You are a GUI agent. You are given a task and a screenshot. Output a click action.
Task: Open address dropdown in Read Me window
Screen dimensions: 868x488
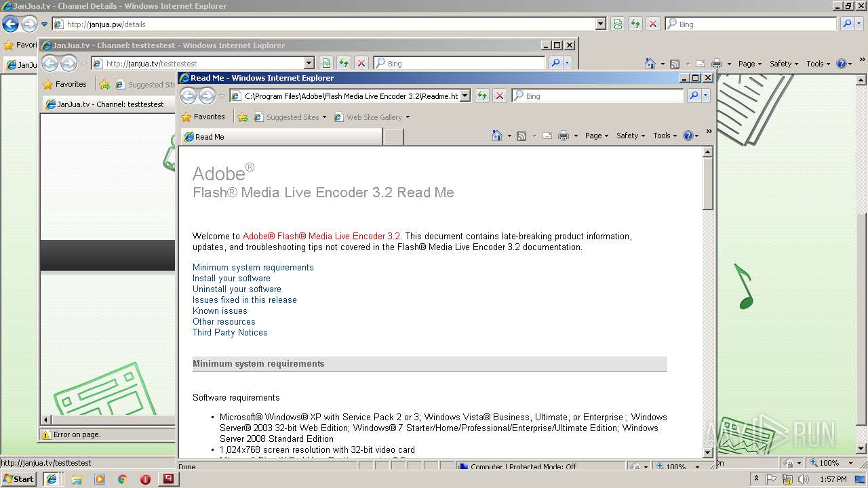[465, 96]
